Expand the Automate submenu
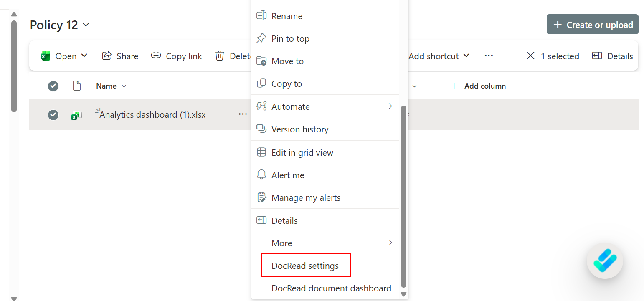644x301 pixels. 326,106
